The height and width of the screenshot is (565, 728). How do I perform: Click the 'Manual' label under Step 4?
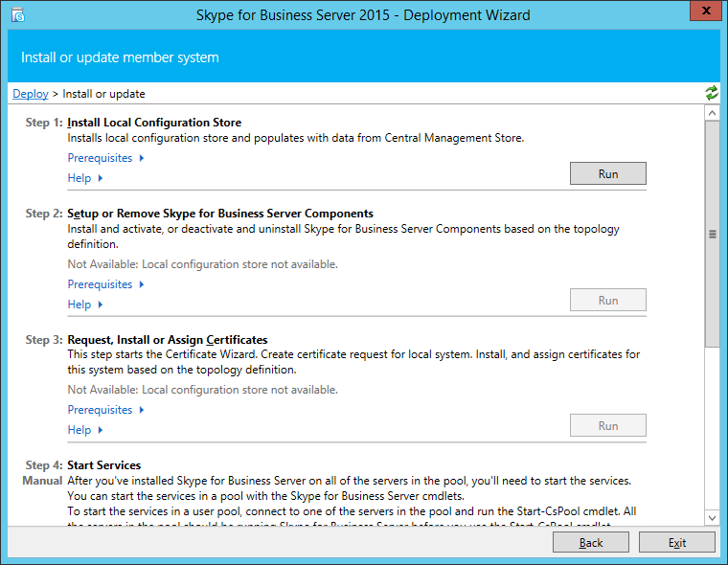(x=42, y=481)
